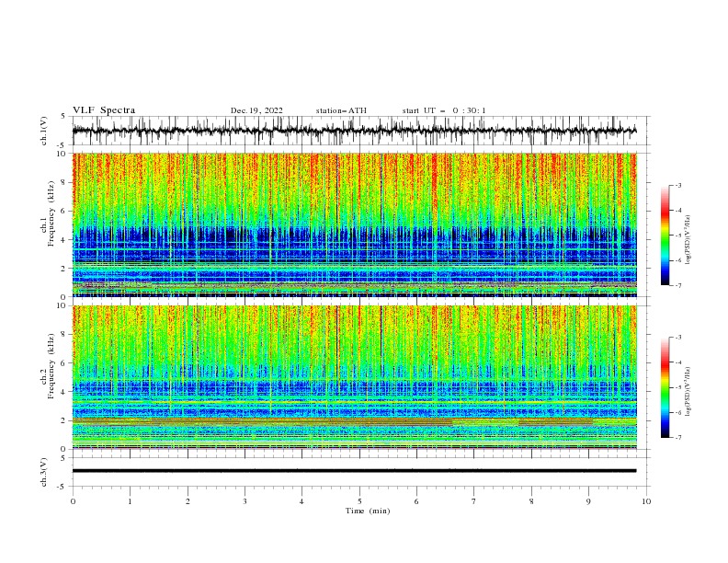Screen dimensions: 728x563
Task: Click the "station=ATH" header label
Action: tap(341, 110)
